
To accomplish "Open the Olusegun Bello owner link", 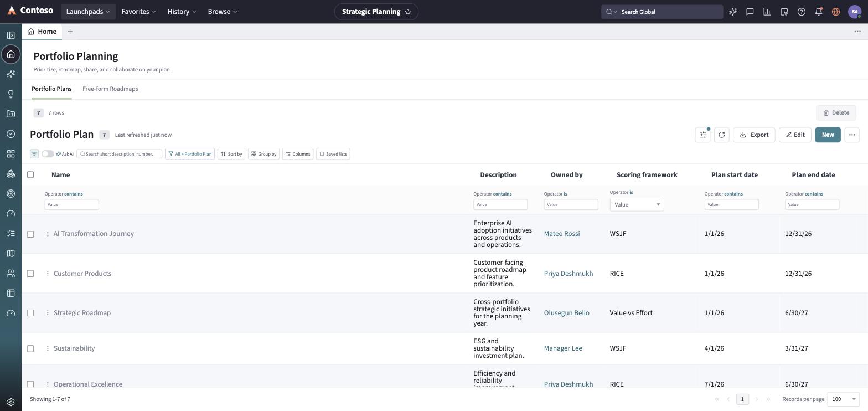I will tap(566, 313).
